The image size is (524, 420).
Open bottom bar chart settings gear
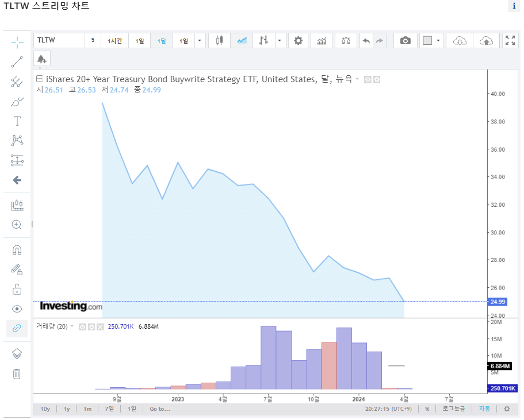[x=507, y=409]
